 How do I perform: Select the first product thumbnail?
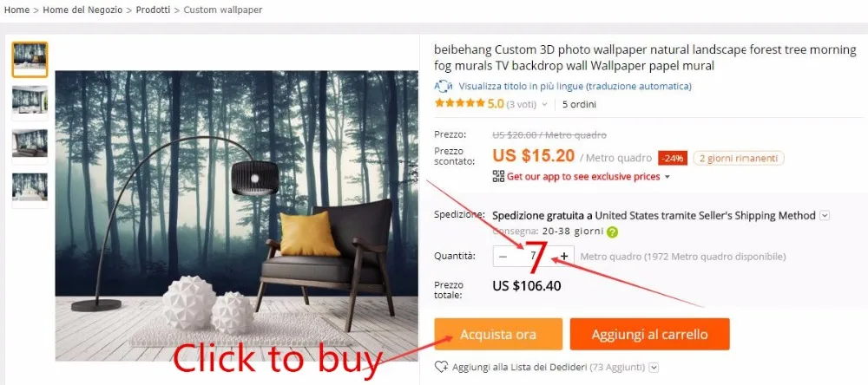point(30,60)
